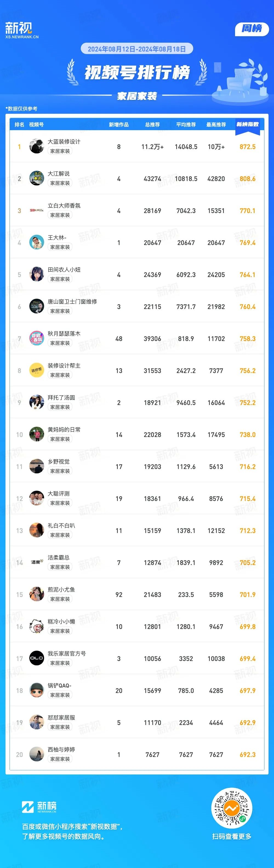The image size is (274, 868).
Task: Click 大江解说 avatar icon
Action: coord(36,179)
